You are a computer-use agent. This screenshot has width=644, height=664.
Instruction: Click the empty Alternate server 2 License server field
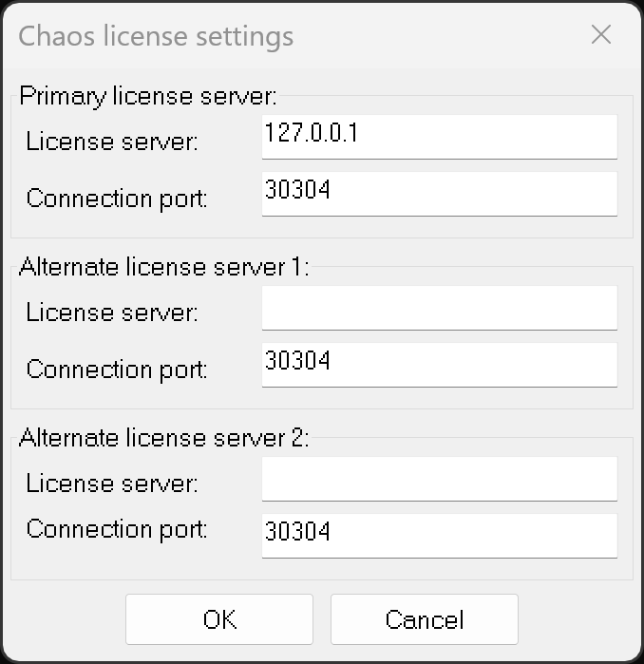tap(440, 479)
